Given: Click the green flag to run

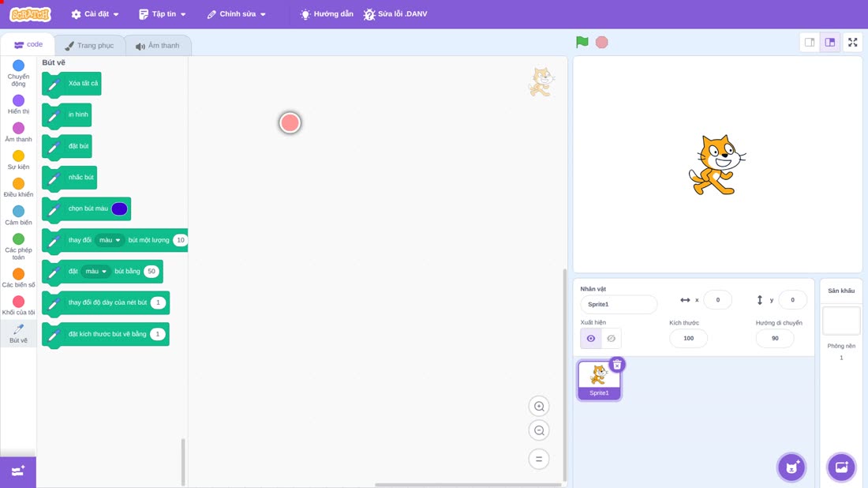Looking at the screenshot, I should 582,42.
